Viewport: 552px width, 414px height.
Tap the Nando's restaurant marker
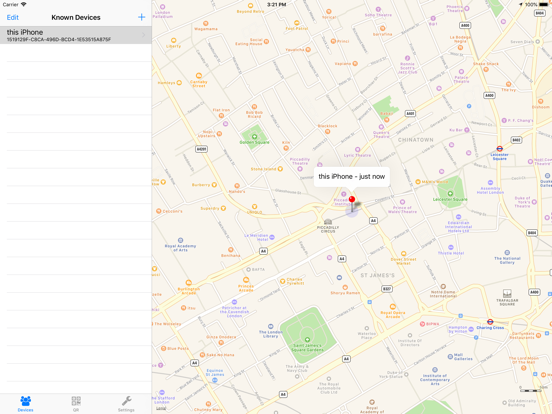coord(237,186)
